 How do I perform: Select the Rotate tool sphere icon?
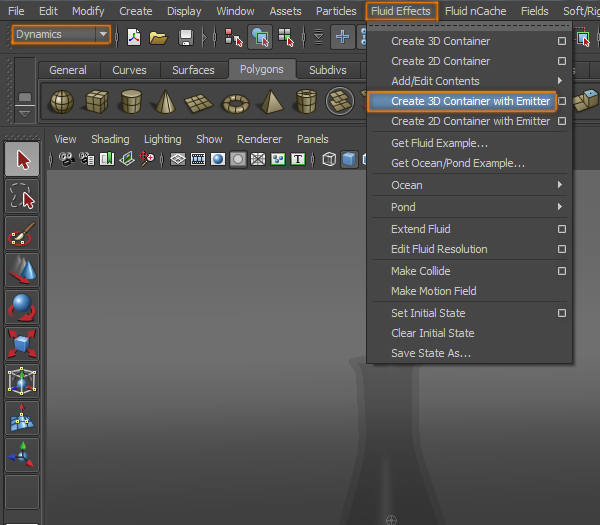[23, 307]
